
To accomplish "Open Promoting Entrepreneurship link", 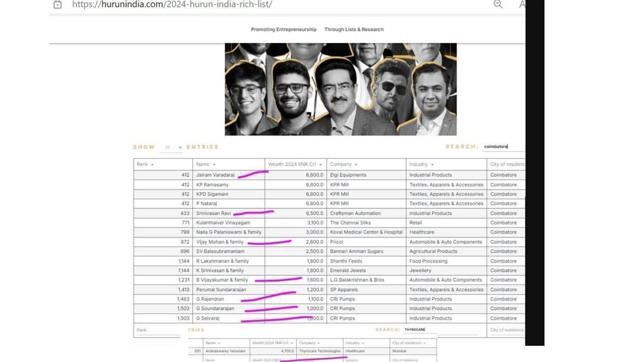I will [283, 30].
